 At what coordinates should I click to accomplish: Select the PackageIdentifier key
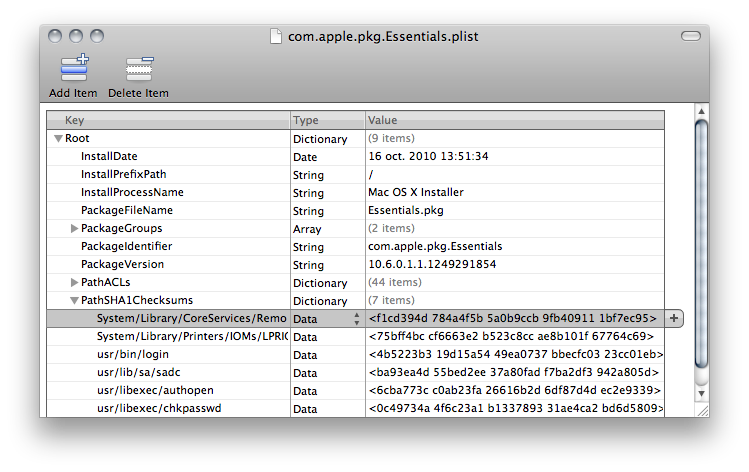click(x=126, y=247)
